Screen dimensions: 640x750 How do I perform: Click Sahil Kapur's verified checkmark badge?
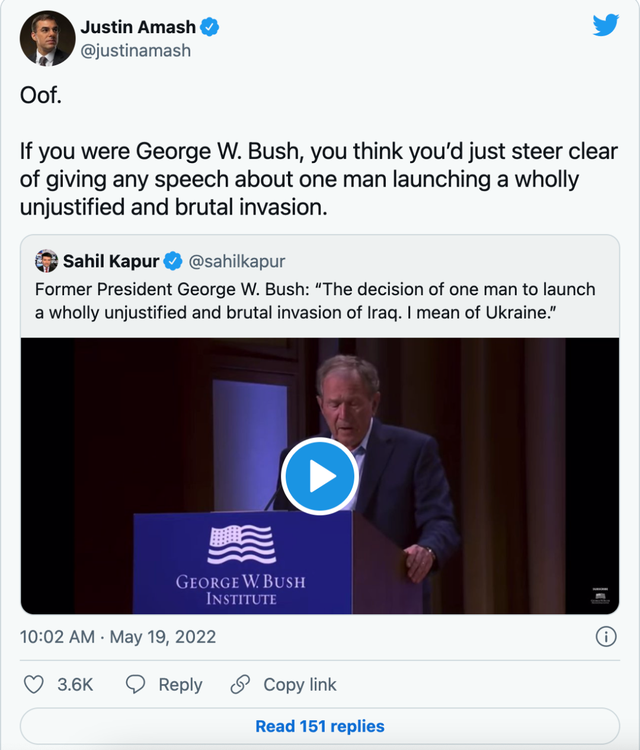(172, 261)
